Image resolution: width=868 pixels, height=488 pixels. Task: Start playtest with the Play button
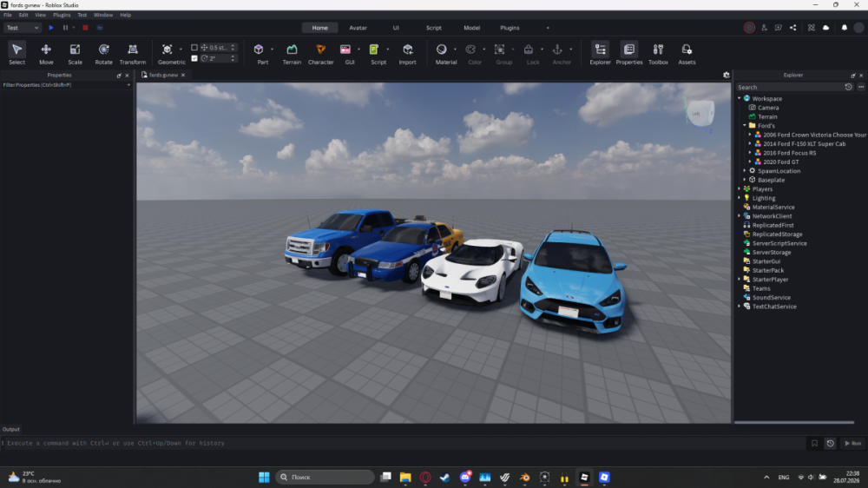(x=51, y=28)
